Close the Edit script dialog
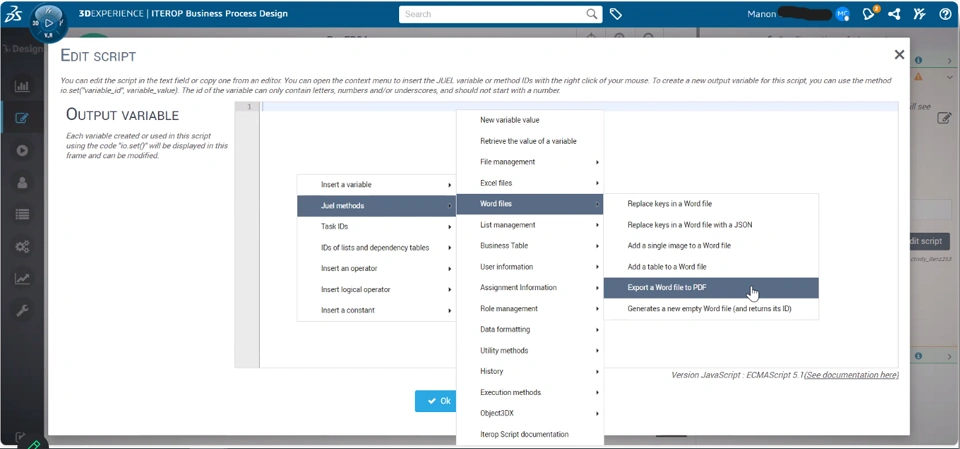This screenshot has width=960, height=449. 899,55
